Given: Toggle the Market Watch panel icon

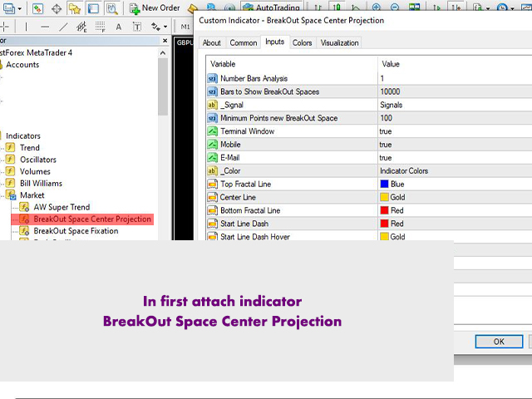Looking at the screenshot, I should tap(37, 8).
